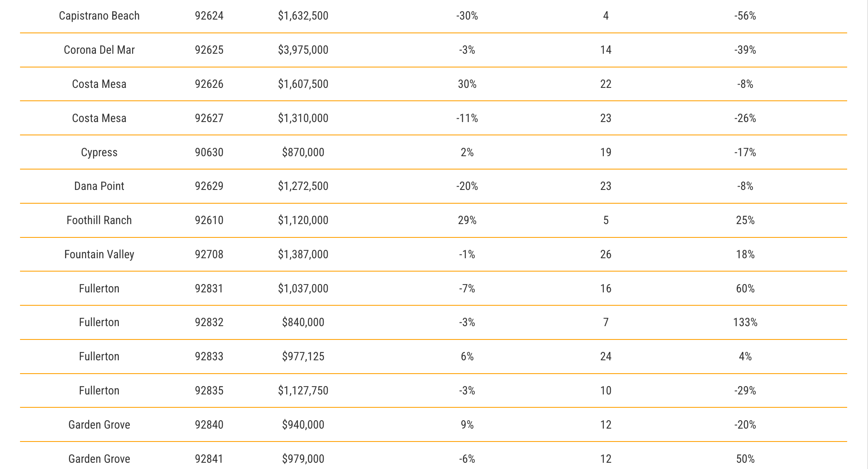Click ZIP code 92626
This screenshot has width=868, height=469.
(x=209, y=84)
